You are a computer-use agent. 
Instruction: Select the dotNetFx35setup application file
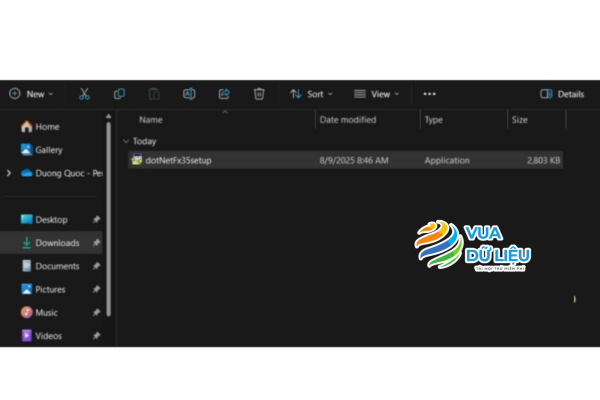178,160
